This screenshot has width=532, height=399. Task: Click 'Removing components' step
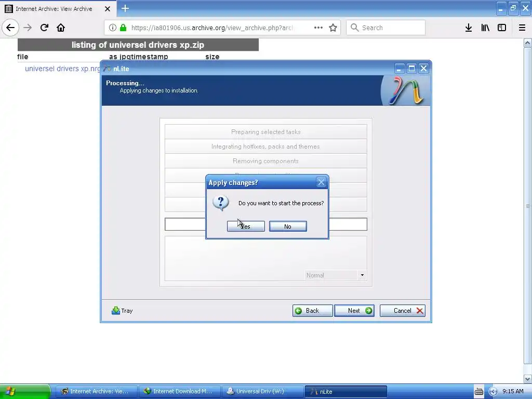coord(266,161)
